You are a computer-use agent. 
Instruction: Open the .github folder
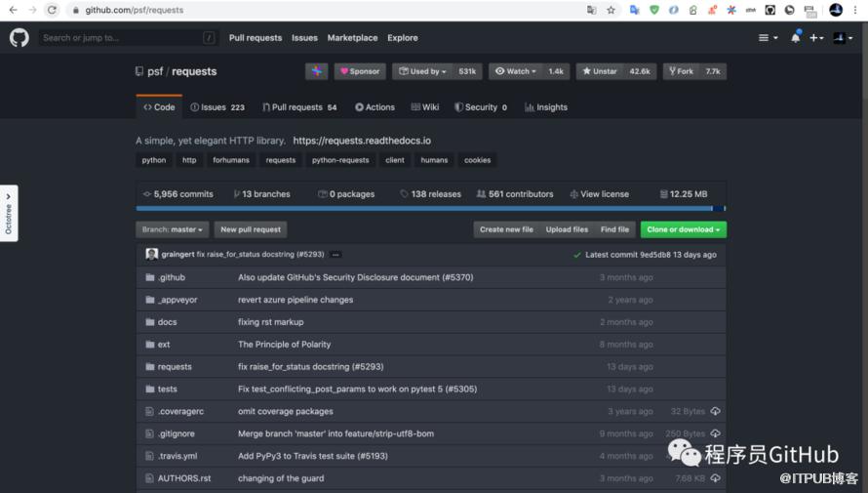pos(172,277)
